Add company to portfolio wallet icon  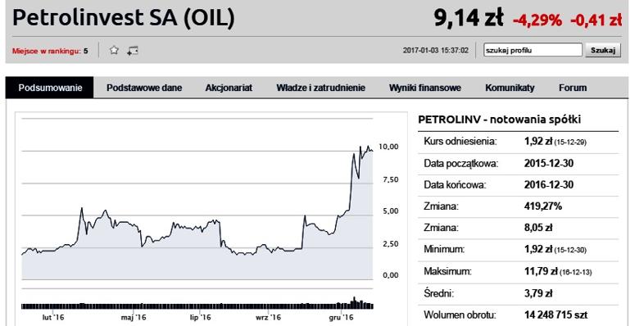pyautogui.click(x=132, y=51)
